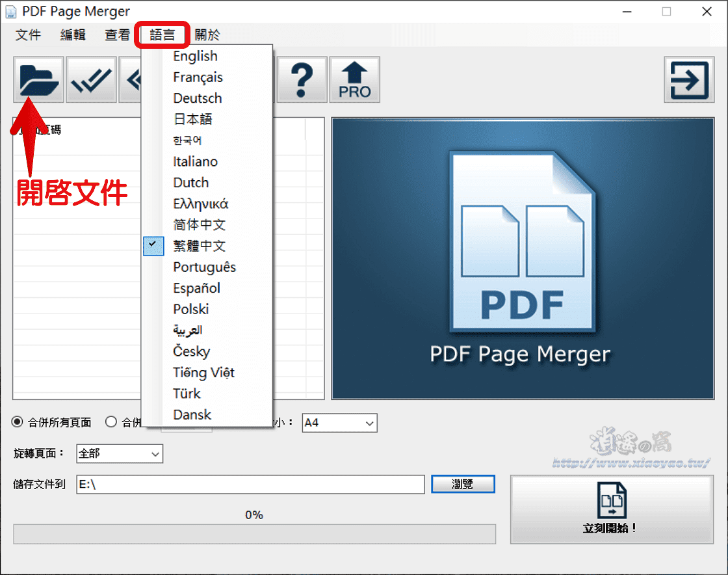Select the 合併所有頁面 radio button

click(x=17, y=421)
